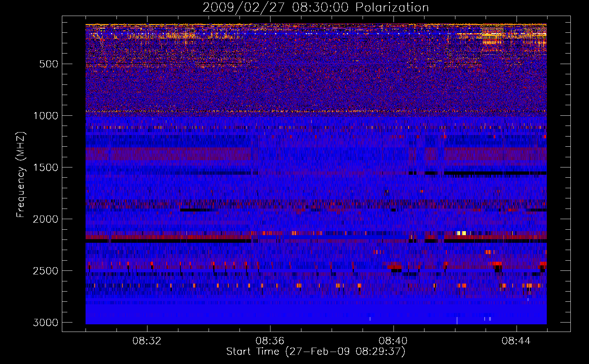The image size is (589, 364).
Task: Click the 'Start Time (27-Feb-09 08:29:37)' axis label
Action: (316, 352)
